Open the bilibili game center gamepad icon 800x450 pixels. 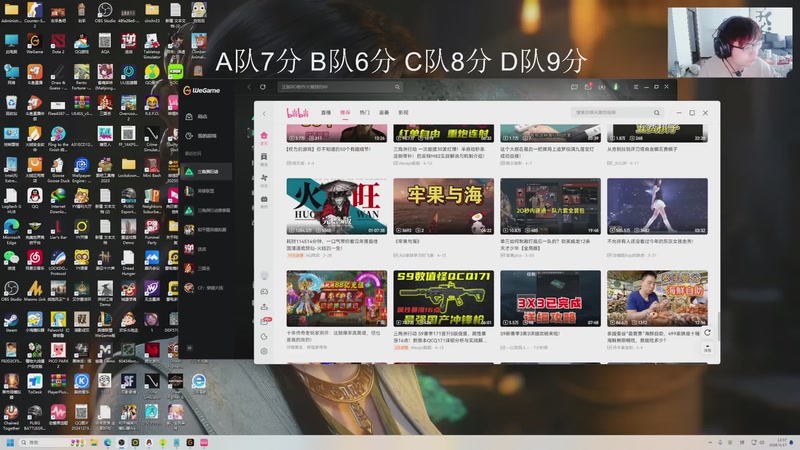[x=264, y=291]
